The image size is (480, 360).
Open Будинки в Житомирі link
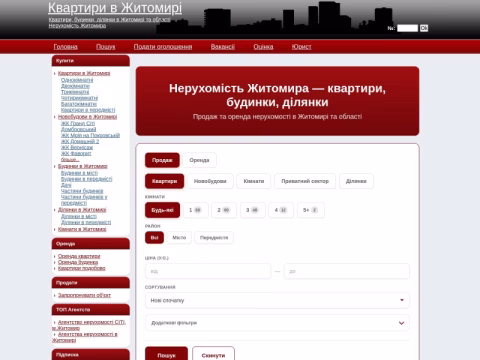coord(83,166)
